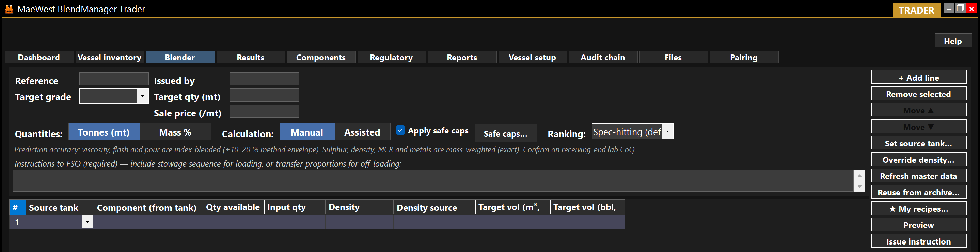This screenshot has width=980, height=252.
Task: Click the Move up button
Action: point(918,110)
